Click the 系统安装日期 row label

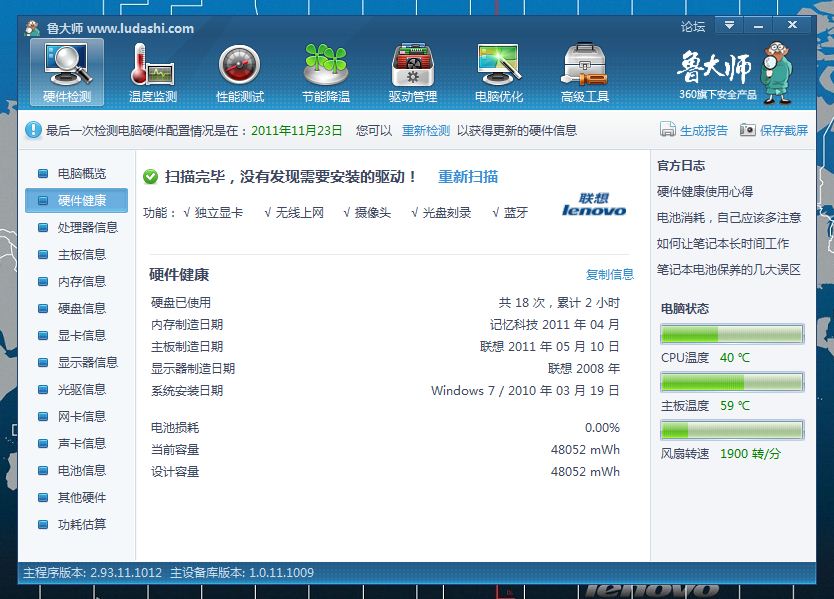click(x=187, y=390)
